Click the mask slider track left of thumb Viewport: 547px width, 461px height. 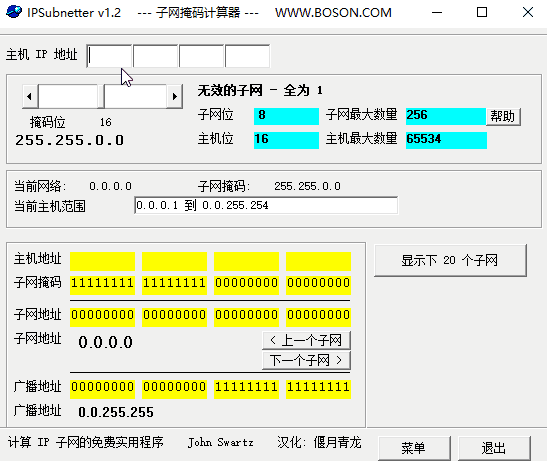click(x=68, y=96)
